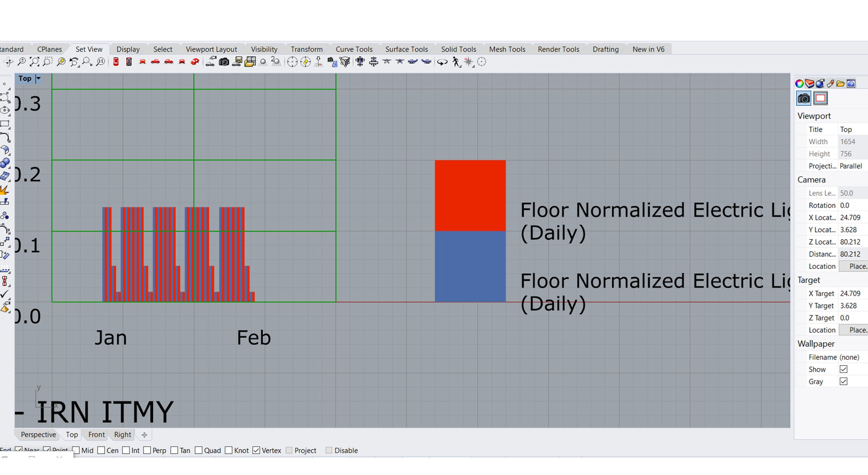
Task: Add a new viewport tab with plus
Action: point(144,435)
